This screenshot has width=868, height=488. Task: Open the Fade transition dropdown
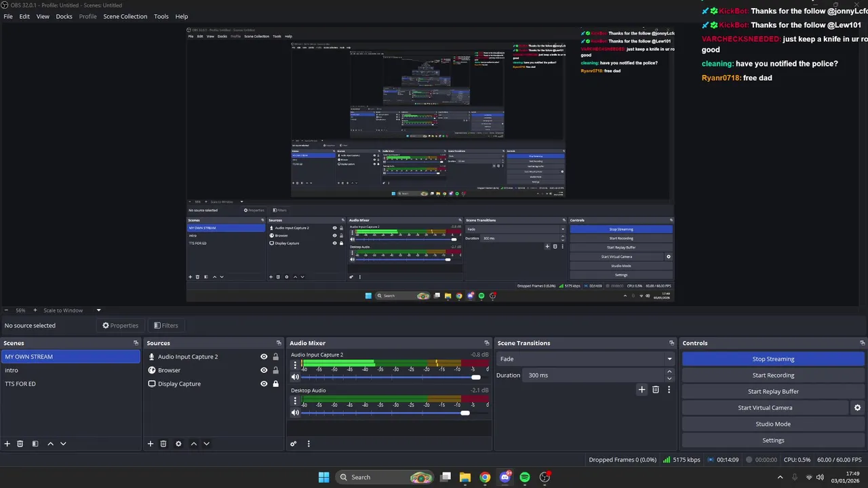pyautogui.click(x=586, y=359)
